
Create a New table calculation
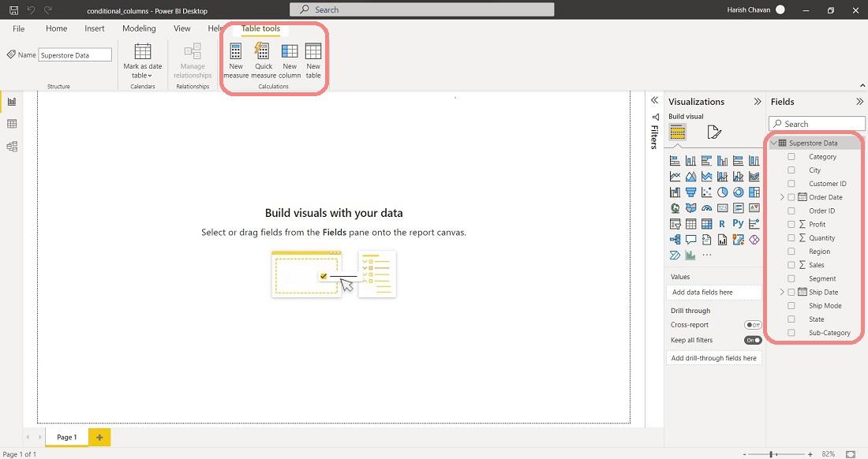coord(313,60)
